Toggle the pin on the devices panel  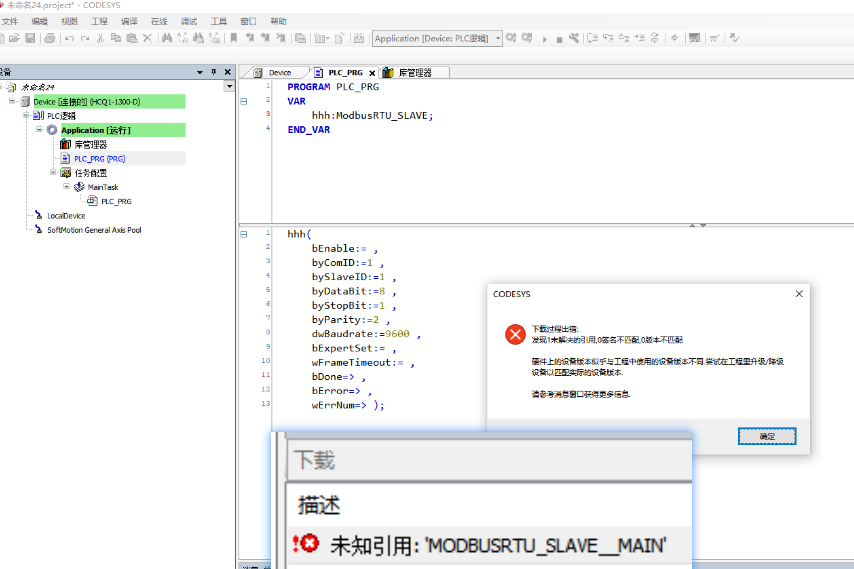[x=213, y=72]
